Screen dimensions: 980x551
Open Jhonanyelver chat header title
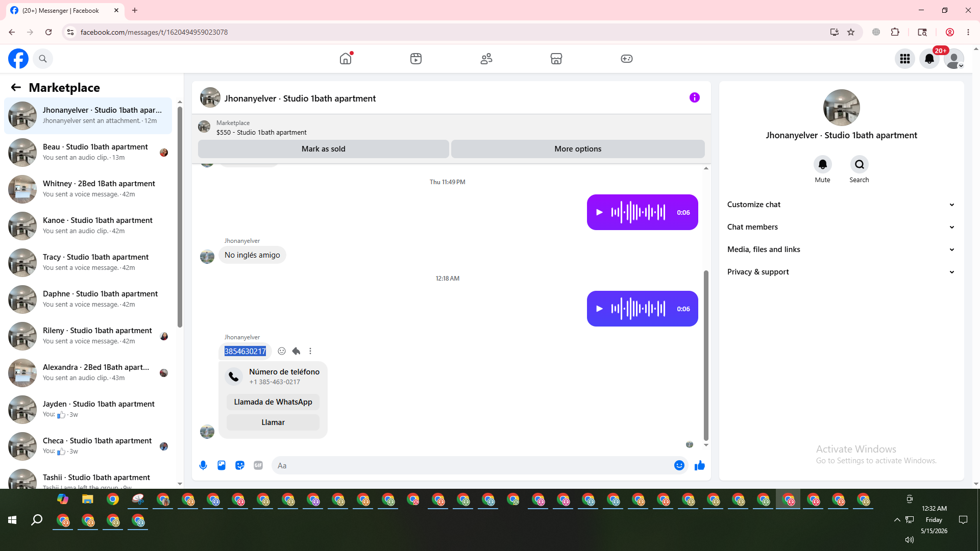300,98
